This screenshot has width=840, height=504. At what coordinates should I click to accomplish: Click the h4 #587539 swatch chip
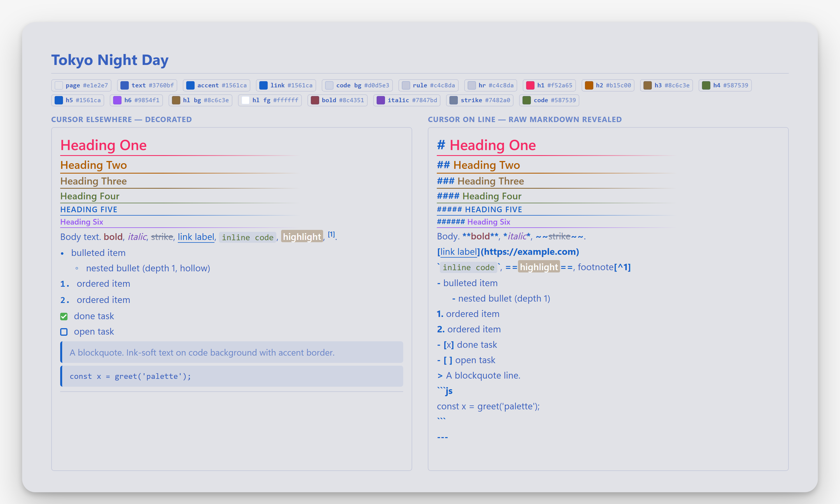(x=725, y=85)
